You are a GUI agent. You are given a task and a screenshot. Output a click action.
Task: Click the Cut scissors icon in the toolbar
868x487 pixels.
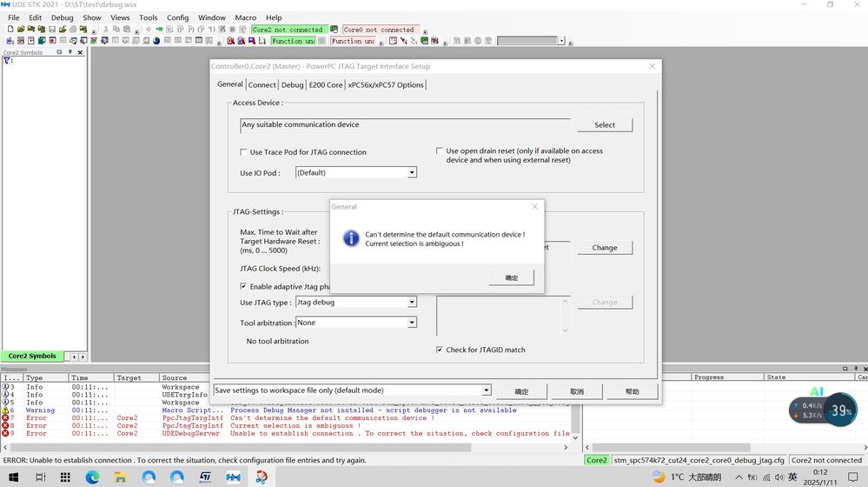tap(106, 29)
